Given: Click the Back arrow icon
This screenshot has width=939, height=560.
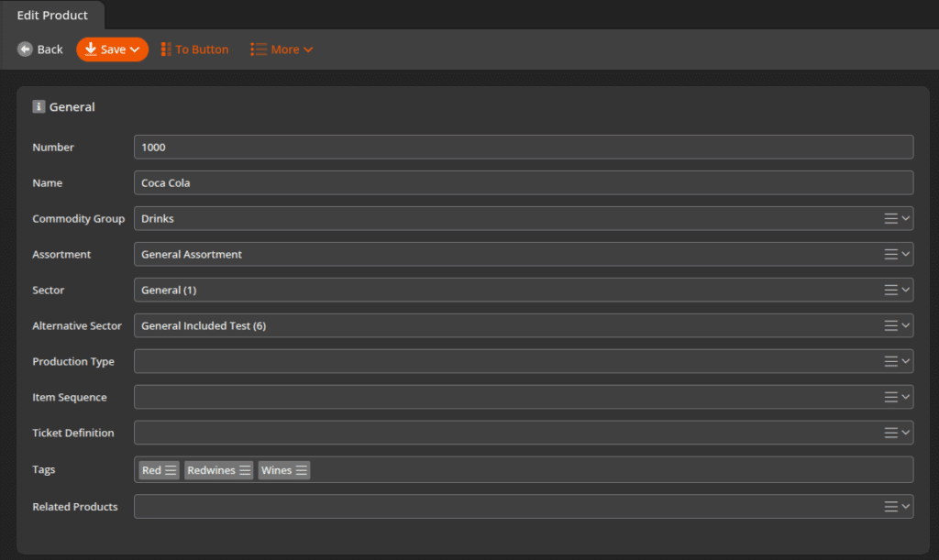Looking at the screenshot, I should [x=25, y=49].
